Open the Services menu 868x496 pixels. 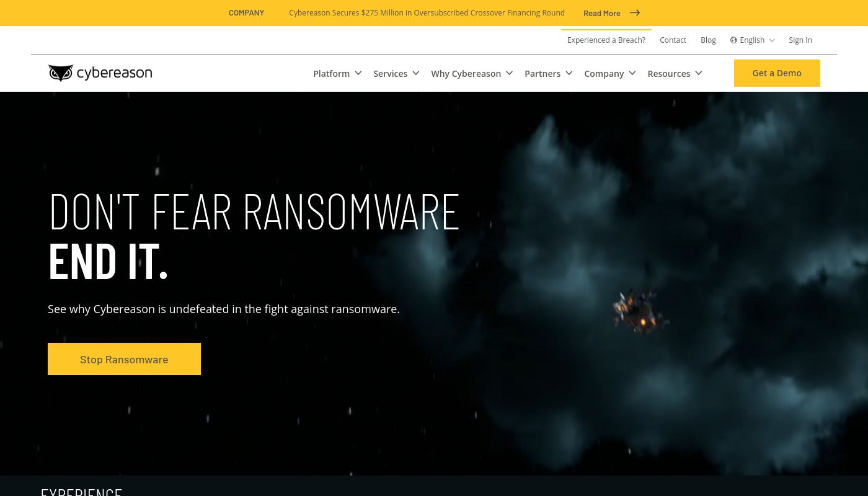point(390,74)
